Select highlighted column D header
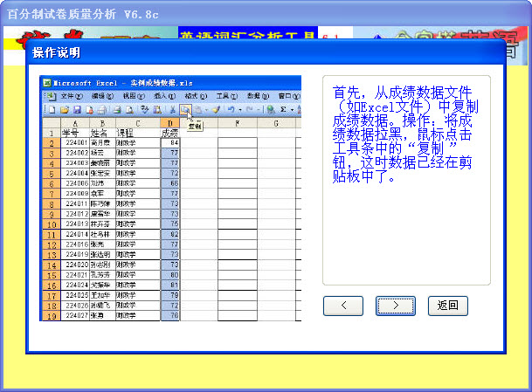532x392 pixels. (170, 123)
